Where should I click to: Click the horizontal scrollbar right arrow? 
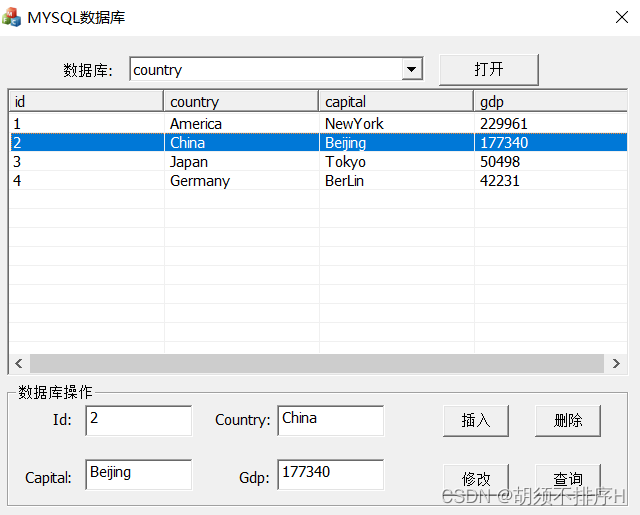coord(616,363)
